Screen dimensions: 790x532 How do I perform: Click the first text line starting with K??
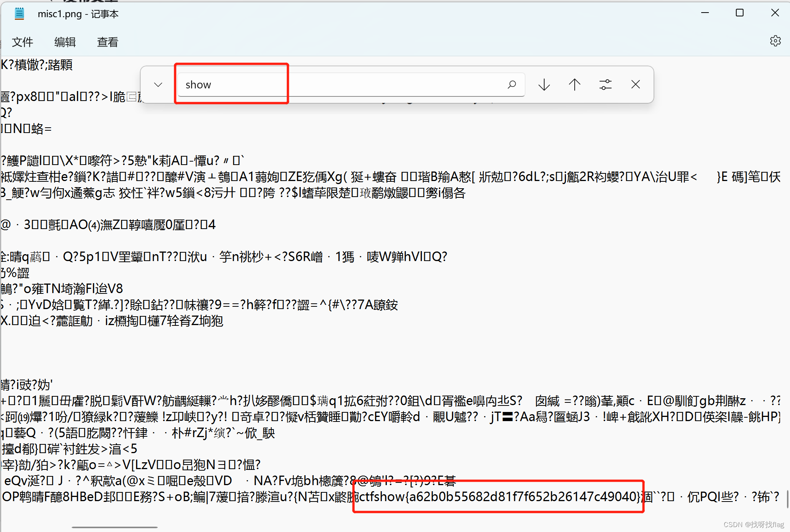click(x=37, y=65)
